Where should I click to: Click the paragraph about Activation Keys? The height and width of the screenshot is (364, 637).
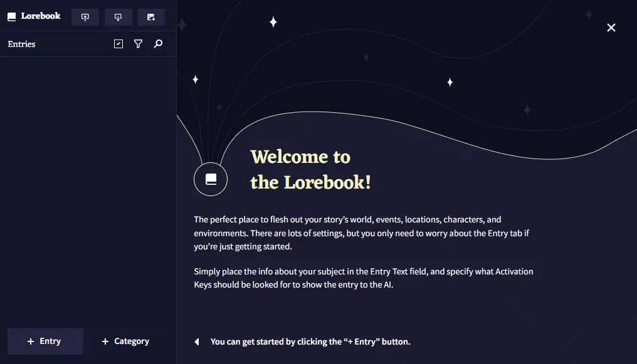pyautogui.click(x=363, y=278)
